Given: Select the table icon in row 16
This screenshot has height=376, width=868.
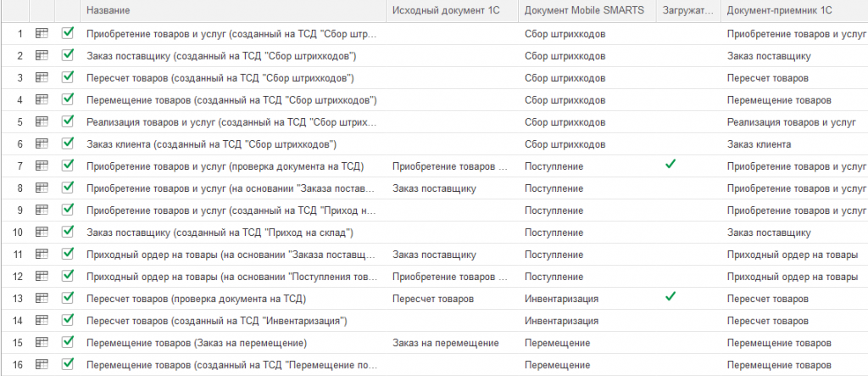Looking at the screenshot, I should coord(42,364).
